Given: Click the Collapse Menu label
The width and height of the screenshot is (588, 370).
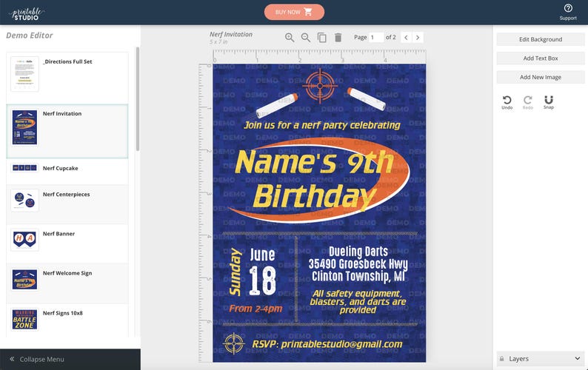Looking at the screenshot, I should click(41, 359).
